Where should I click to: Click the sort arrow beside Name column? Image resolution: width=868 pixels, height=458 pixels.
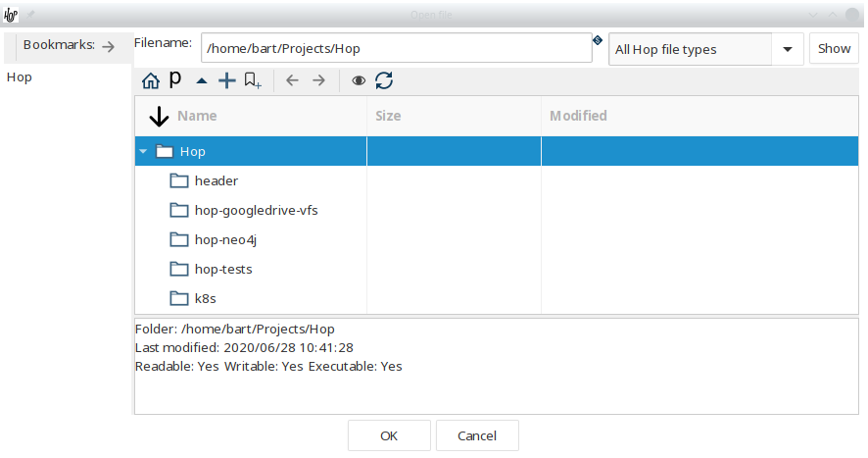click(159, 117)
